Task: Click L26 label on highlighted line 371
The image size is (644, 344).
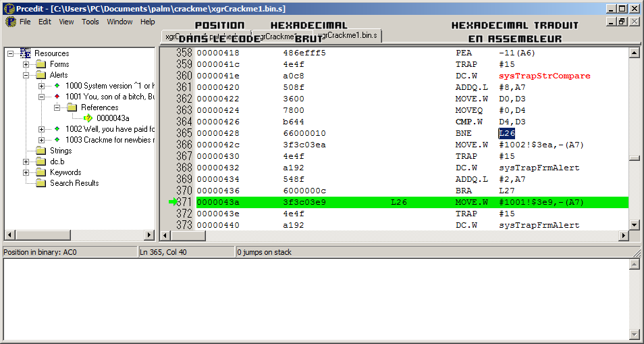Action: click(399, 202)
